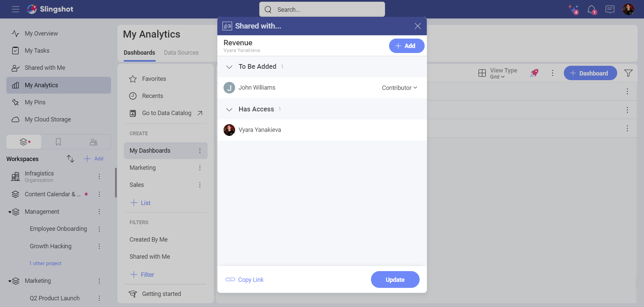Click the left sidebar scrollbar
The width and height of the screenshot is (644, 307).
[116, 183]
